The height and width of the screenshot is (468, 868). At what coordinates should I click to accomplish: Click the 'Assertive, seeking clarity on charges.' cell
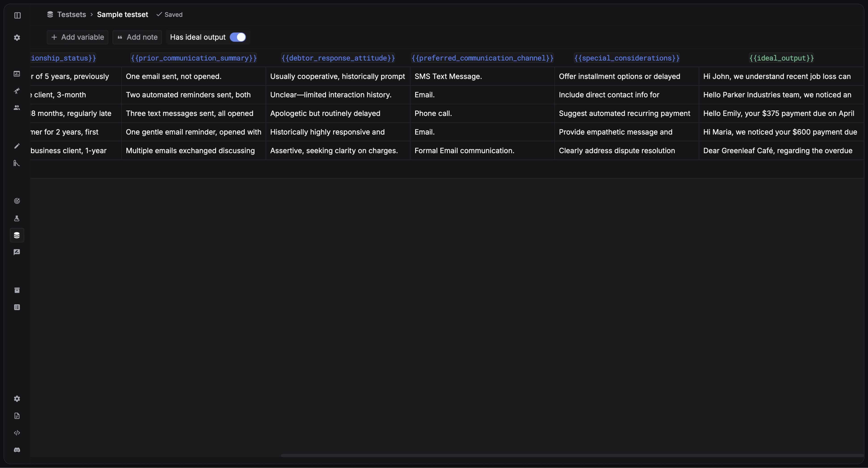click(x=338, y=150)
